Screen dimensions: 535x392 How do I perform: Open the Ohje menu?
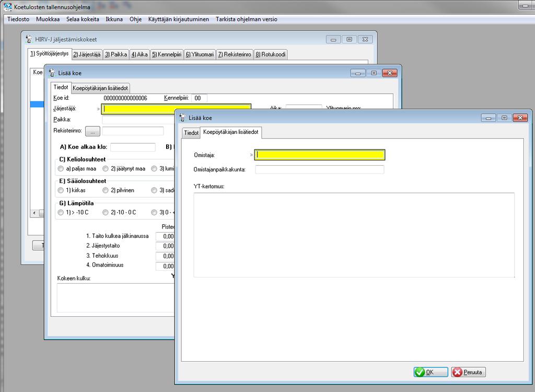(x=135, y=19)
